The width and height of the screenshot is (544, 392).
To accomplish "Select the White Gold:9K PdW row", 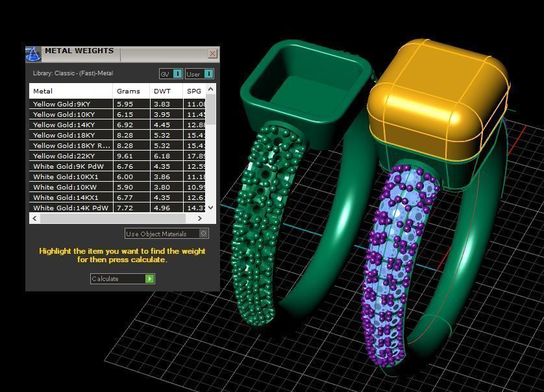I will pyautogui.click(x=117, y=166).
